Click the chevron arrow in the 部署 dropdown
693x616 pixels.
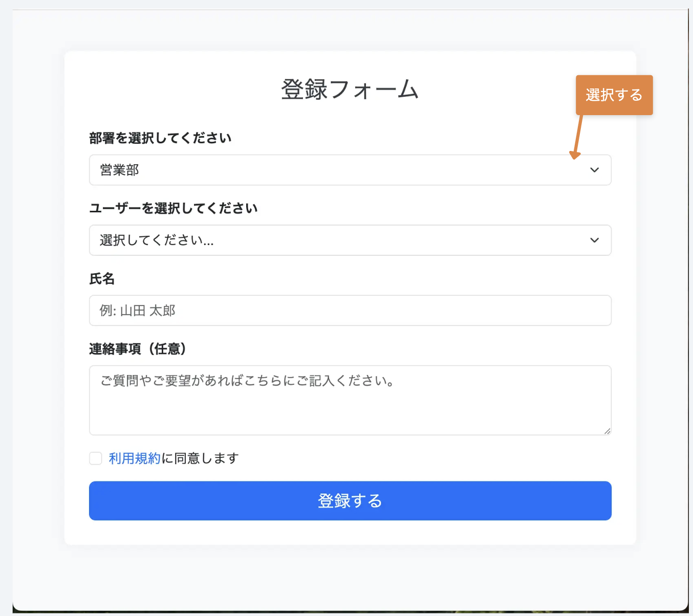coord(594,170)
